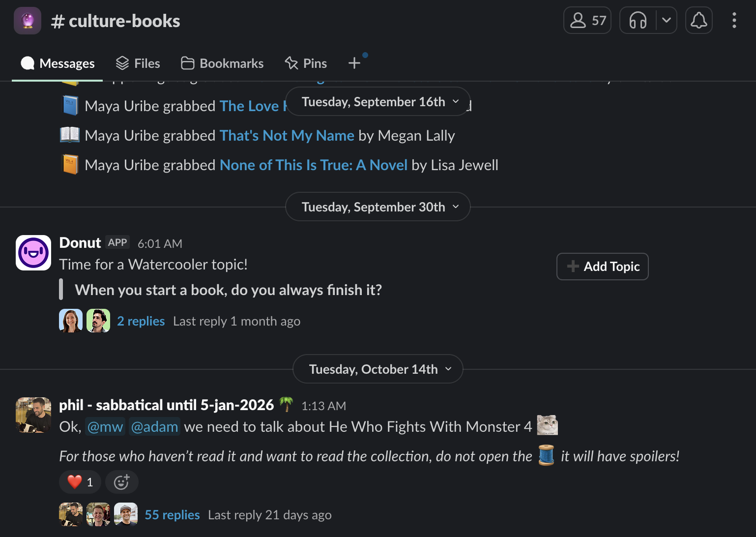View the 57 channel members

[x=587, y=21]
